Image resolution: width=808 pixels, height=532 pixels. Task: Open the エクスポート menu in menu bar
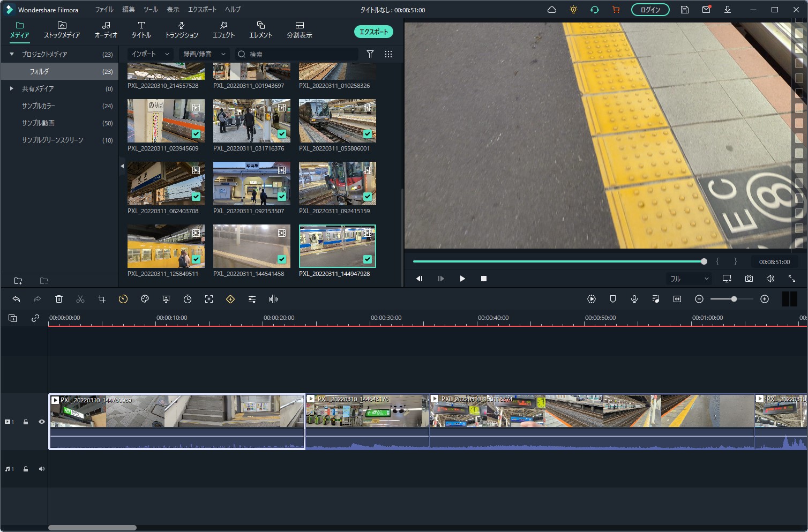click(x=202, y=10)
